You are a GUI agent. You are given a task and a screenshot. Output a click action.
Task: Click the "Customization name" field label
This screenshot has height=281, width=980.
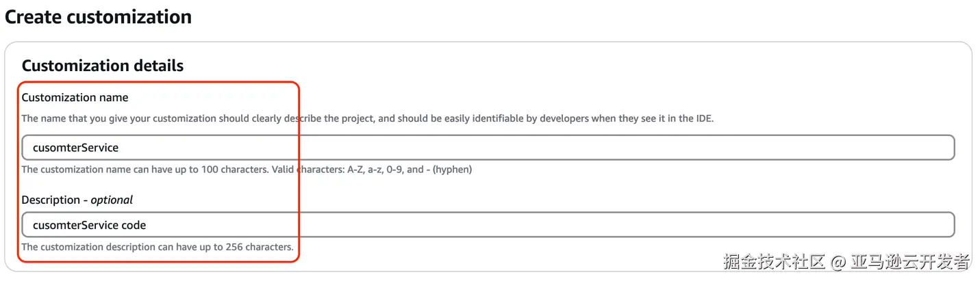pyautogui.click(x=75, y=98)
